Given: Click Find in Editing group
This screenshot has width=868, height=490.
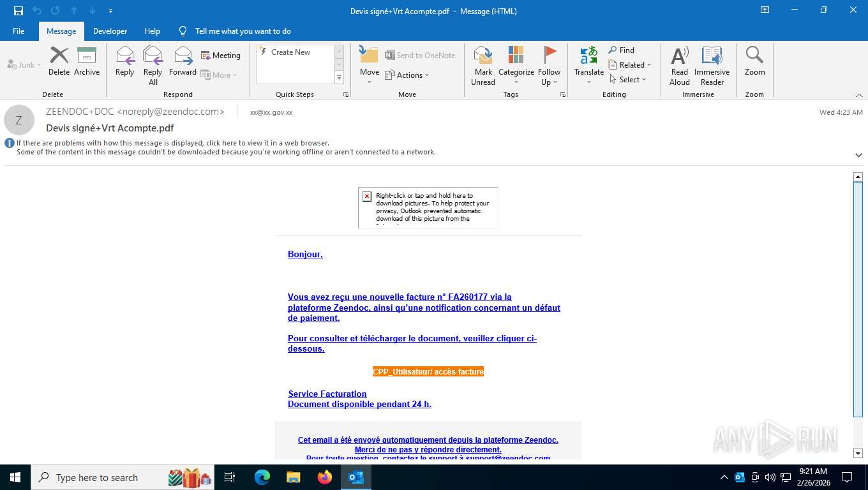Looking at the screenshot, I should coord(622,50).
